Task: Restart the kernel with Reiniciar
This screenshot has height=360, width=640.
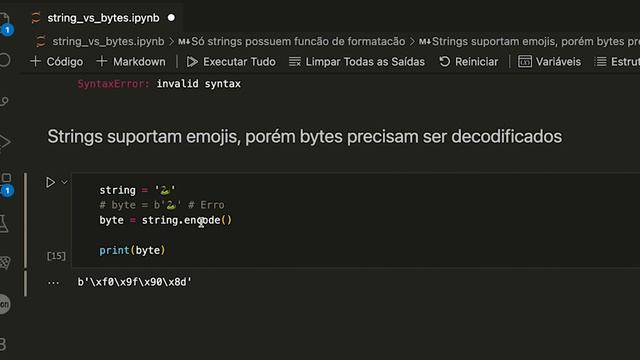Action: (x=469, y=62)
